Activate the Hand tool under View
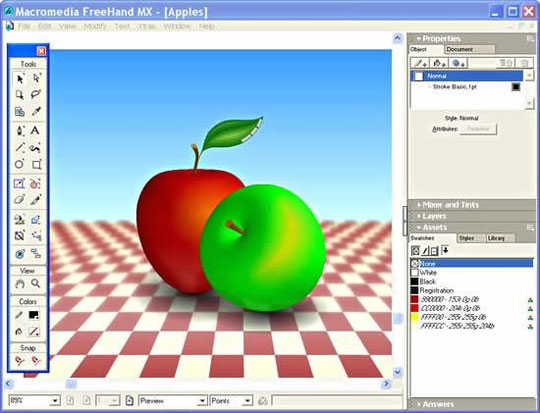Viewport: 540px width, 413px height. pyautogui.click(x=20, y=284)
